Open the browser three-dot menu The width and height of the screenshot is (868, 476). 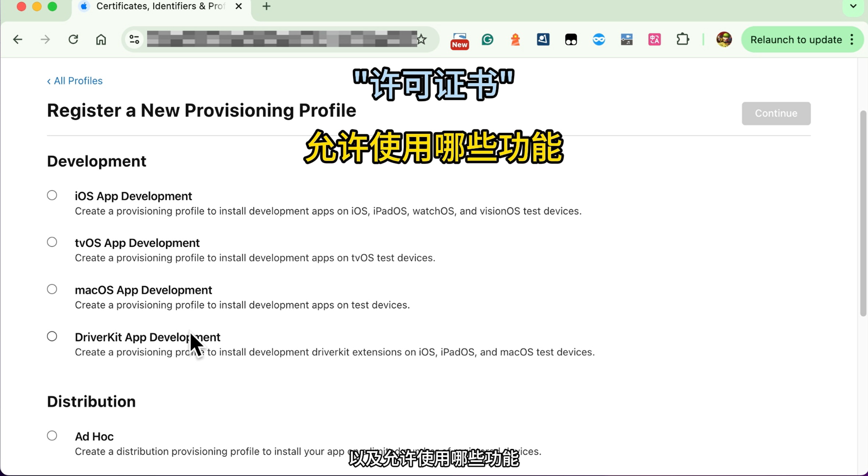pyautogui.click(x=852, y=39)
